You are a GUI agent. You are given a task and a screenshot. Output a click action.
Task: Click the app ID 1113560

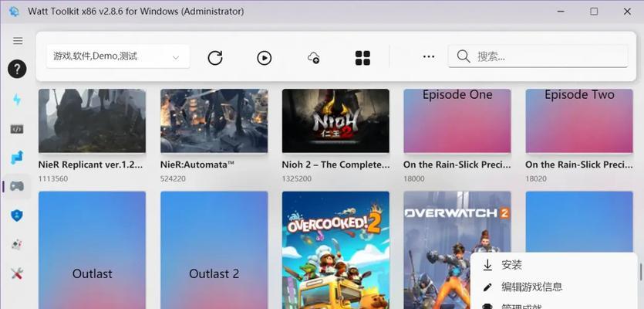[53, 179]
